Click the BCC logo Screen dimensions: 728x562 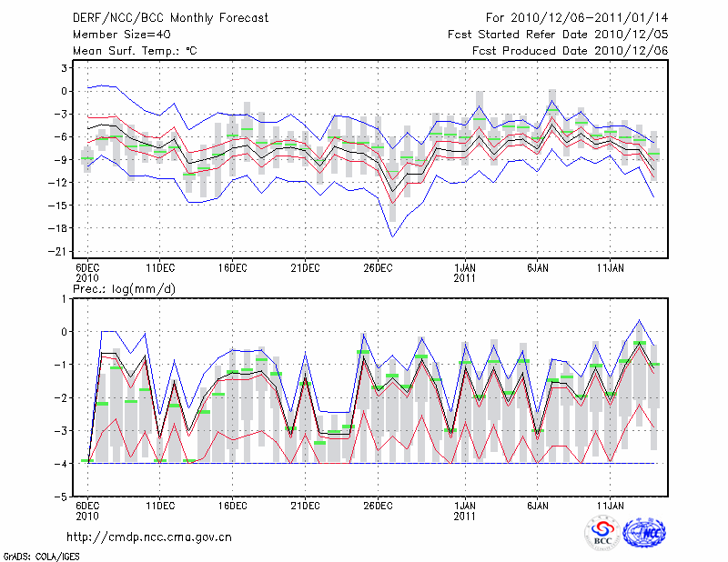pos(602,533)
